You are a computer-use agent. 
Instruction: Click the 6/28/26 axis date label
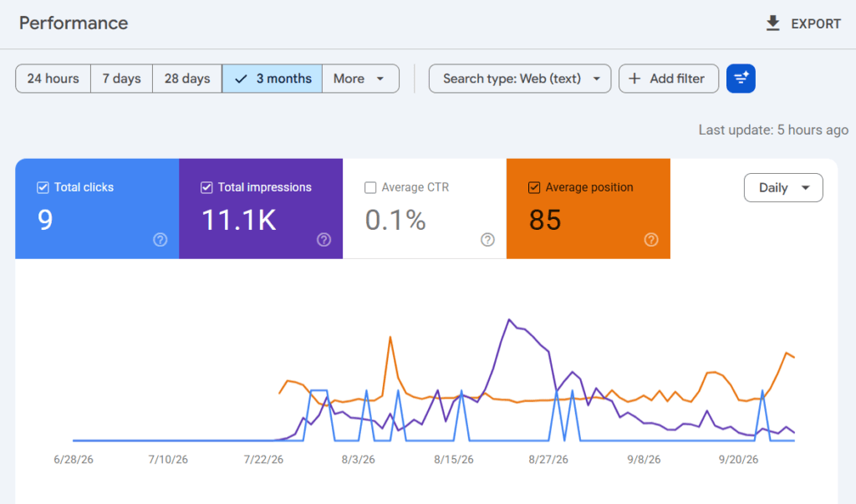tap(74, 460)
